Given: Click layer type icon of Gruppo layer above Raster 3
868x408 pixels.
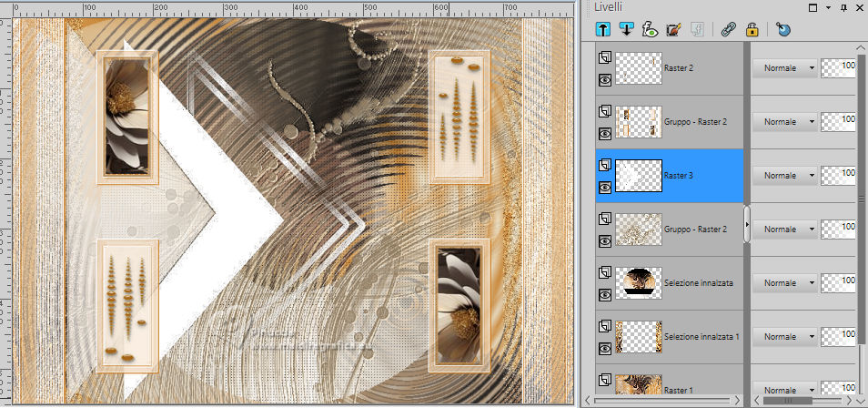Looking at the screenshot, I should click(x=605, y=111).
